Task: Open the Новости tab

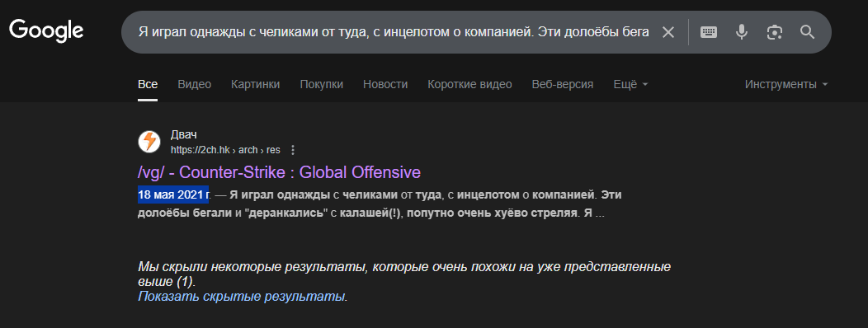Action: click(385, 85)
